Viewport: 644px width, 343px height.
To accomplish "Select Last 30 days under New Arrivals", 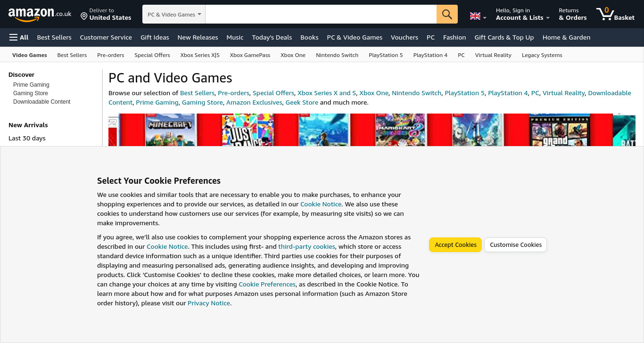I will [x=27, y=138].
